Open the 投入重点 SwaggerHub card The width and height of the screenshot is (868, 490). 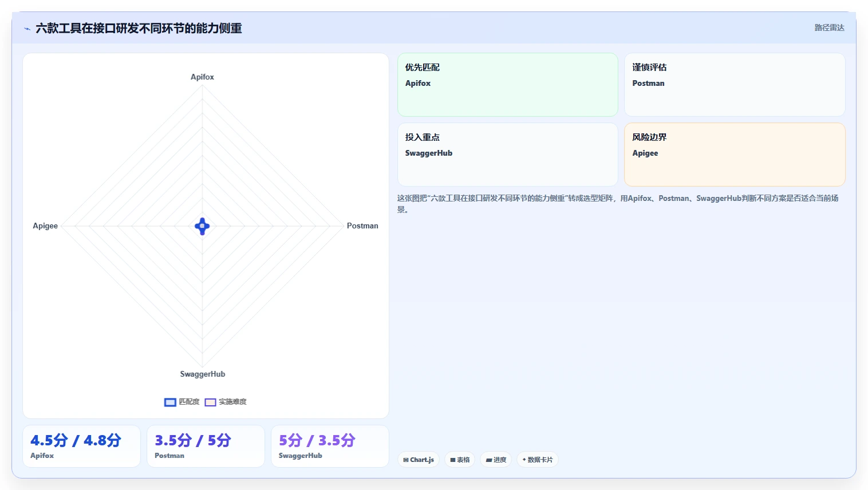[508, 155]
